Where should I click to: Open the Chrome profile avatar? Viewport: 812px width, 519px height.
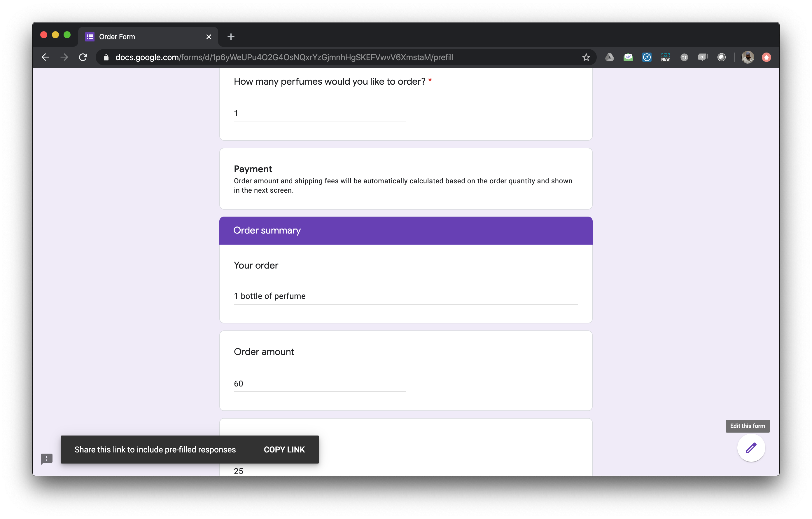(748, 57)
